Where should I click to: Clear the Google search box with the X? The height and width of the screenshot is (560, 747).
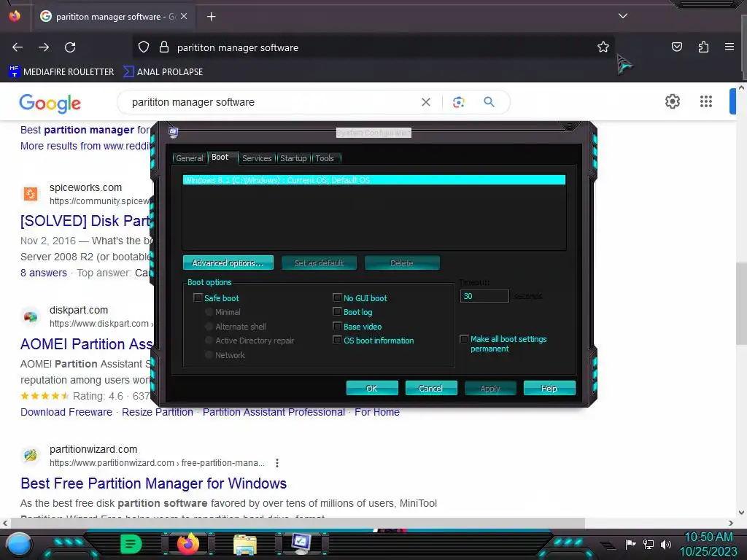(x=426, y=102)
